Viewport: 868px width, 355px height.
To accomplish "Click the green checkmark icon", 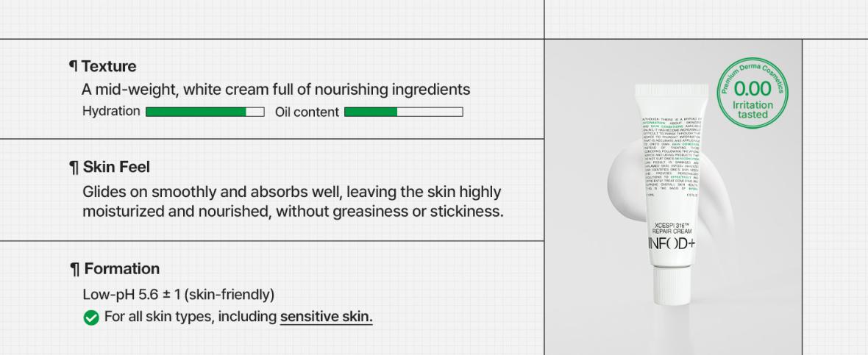I will pyautogui.click(x=90, y=318).
